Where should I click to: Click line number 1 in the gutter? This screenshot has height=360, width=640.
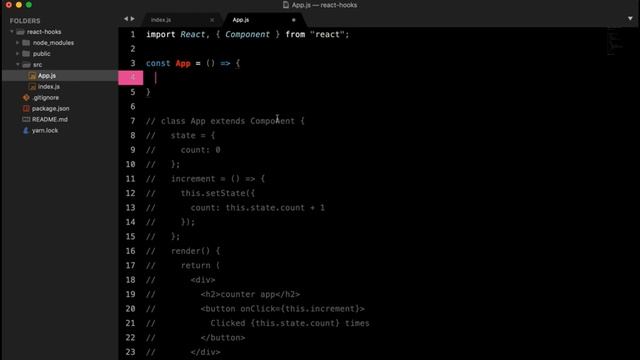point(133,35)
